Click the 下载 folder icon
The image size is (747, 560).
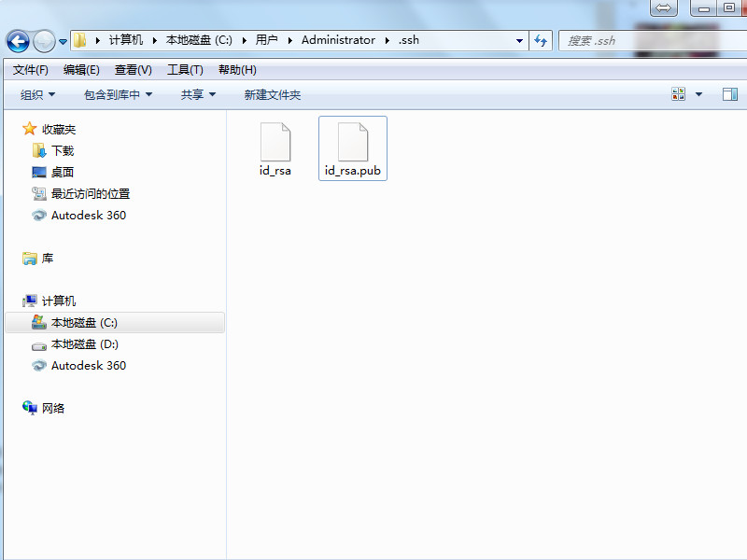pos(39,150)
